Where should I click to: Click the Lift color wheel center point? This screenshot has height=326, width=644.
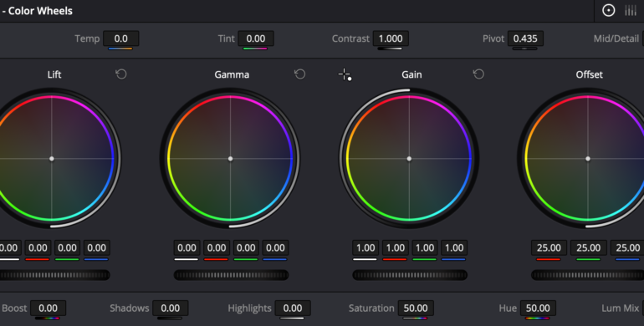[52, 159]
